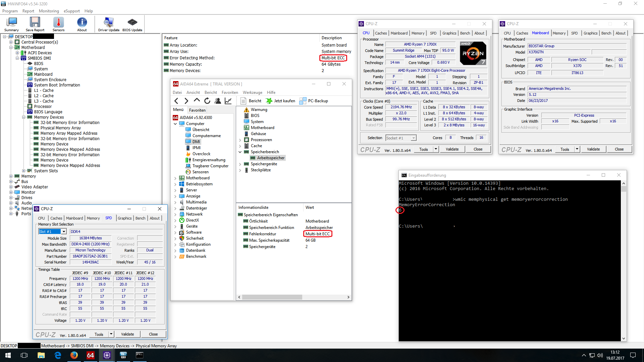Open Firefox from the taskbar
This screenshot has height=362, width=644.
pos(74,355)
